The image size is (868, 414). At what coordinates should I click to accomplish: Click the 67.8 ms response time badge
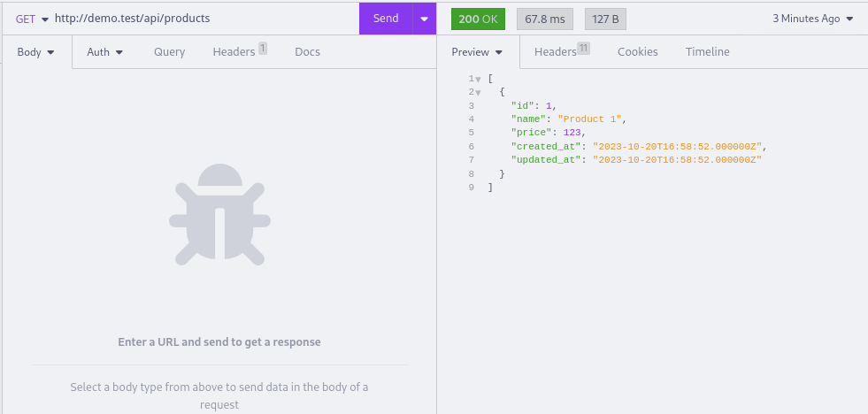tap(545, 19)
